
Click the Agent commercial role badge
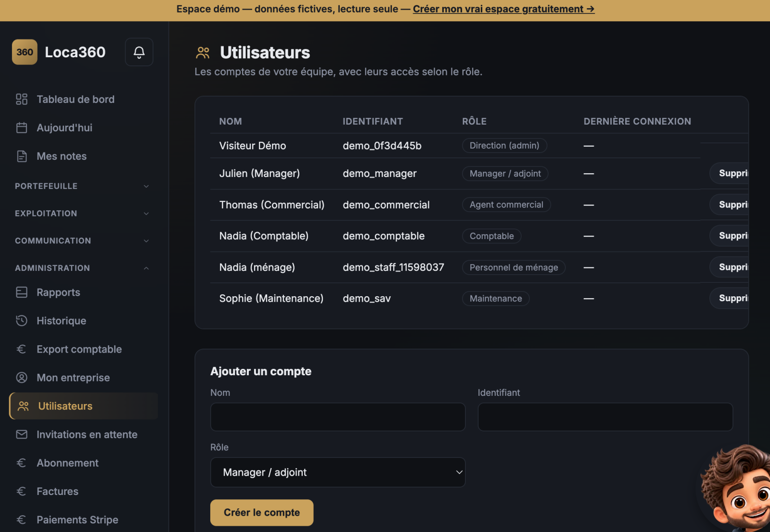coord(506,205)
